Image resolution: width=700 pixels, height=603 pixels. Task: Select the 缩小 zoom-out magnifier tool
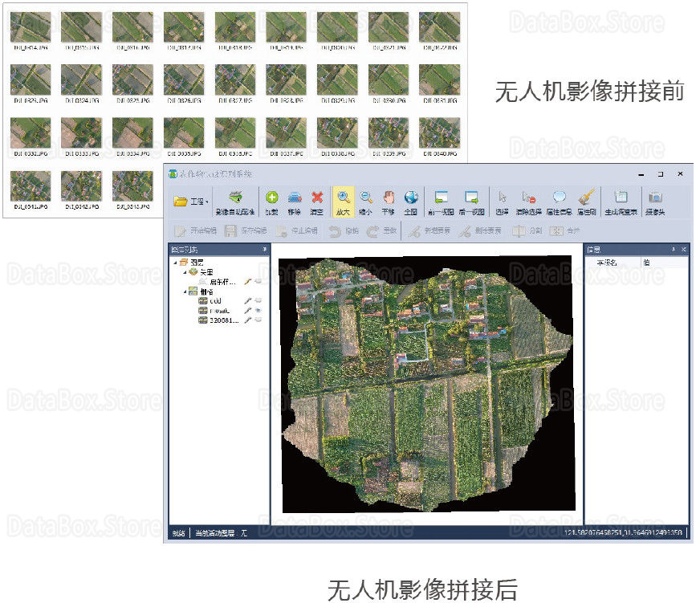tap(365, 203)
